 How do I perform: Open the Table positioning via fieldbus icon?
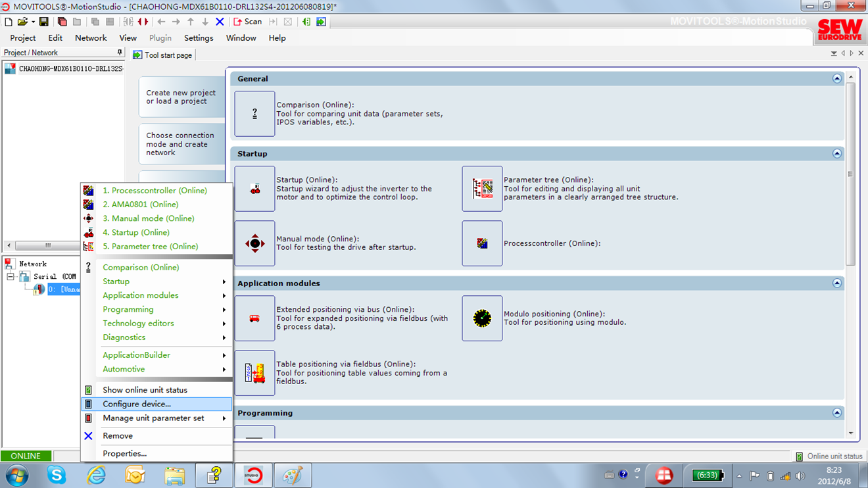click(x=254, y=373)
